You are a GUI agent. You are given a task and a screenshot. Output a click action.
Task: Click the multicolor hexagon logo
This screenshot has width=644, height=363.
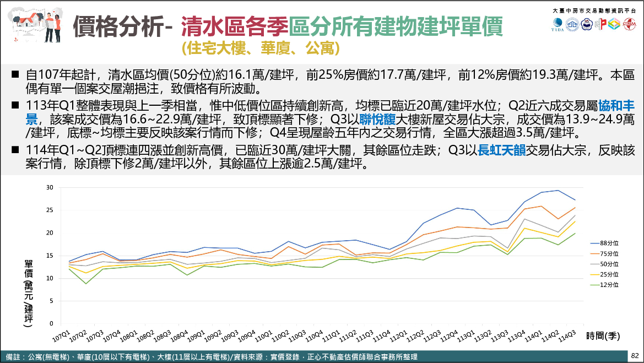[x=614, y=25]
